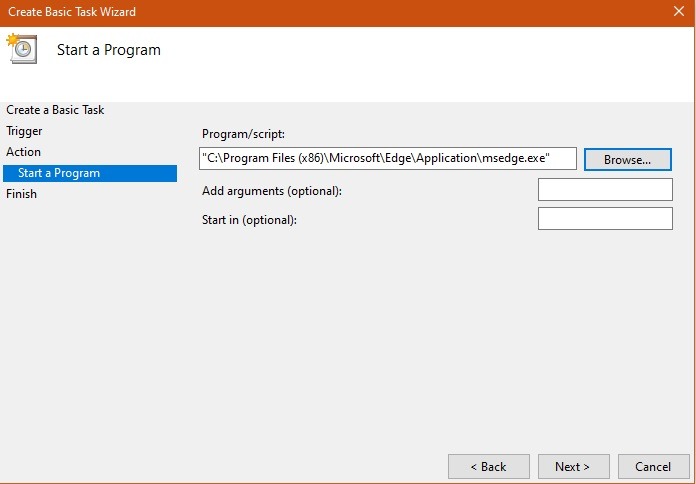Select the Action step in sidebar
696x484 pixels.
[24, 152]
